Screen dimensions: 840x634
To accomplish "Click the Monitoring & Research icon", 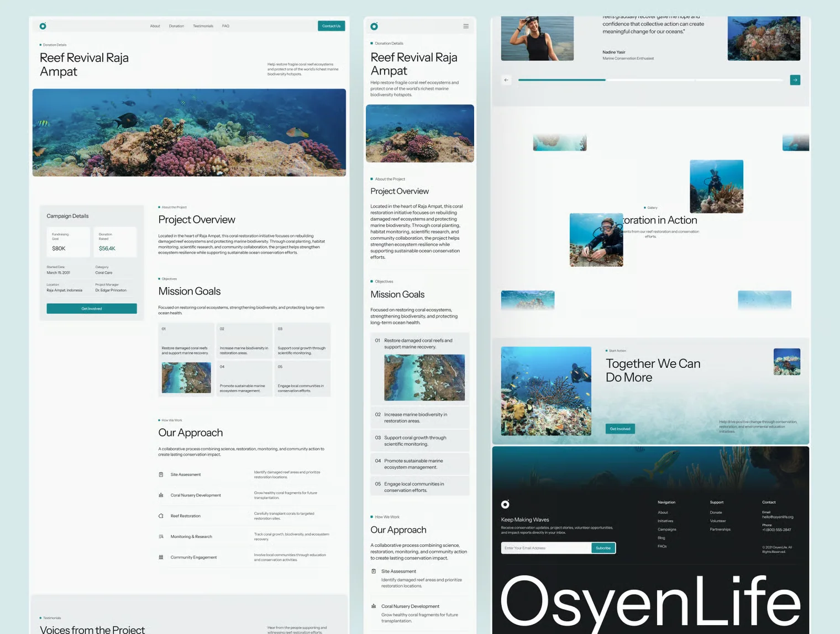I will tap(161, 536).
